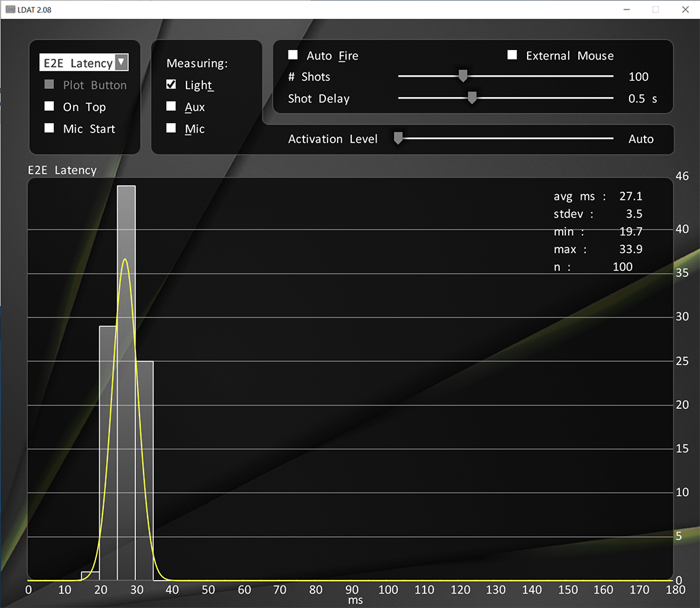Click the Activation Level 'Auto' value
This screenshot has height=608, width=700.
641,139
